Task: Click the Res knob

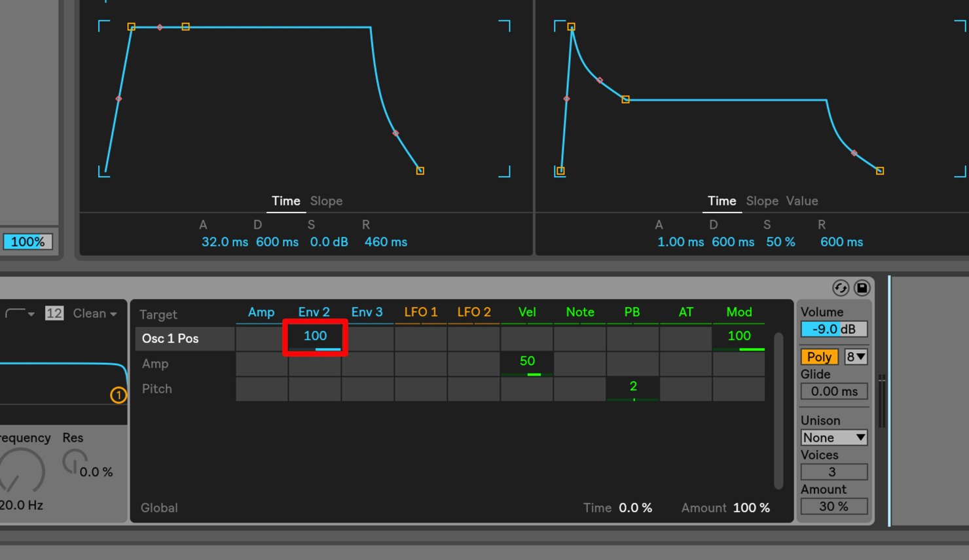Action: [x=75, y=462]
